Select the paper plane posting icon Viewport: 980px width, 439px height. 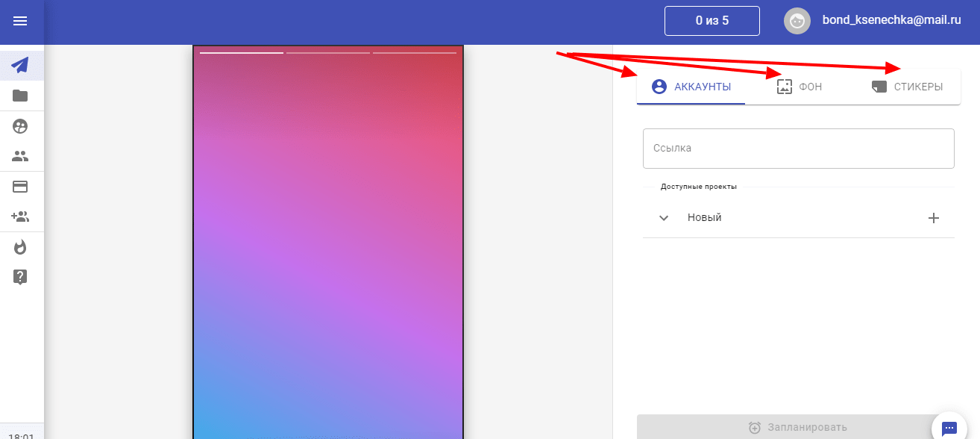coord(21,65)
